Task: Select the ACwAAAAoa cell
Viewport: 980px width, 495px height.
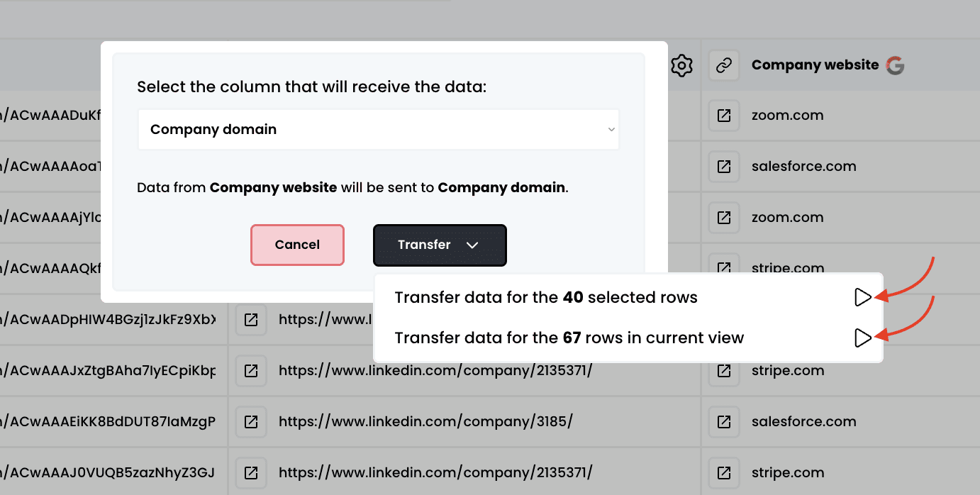Action: (x=51, y=167)
